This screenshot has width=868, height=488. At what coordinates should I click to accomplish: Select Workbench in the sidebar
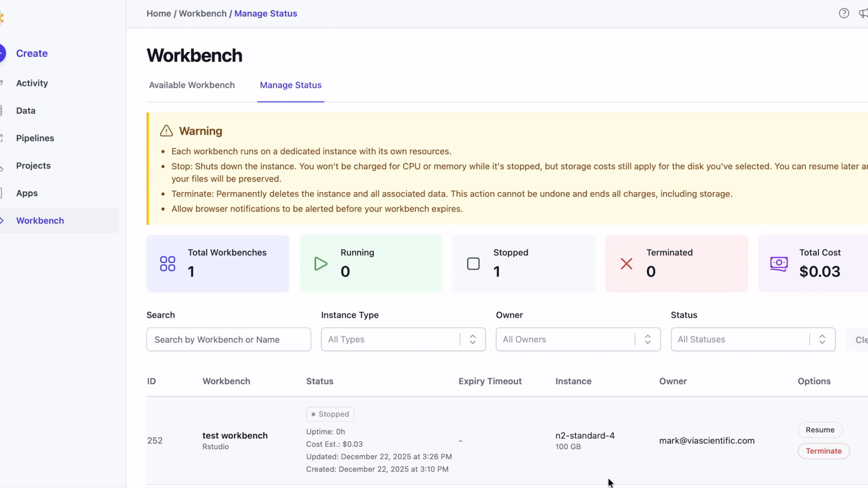40,221
